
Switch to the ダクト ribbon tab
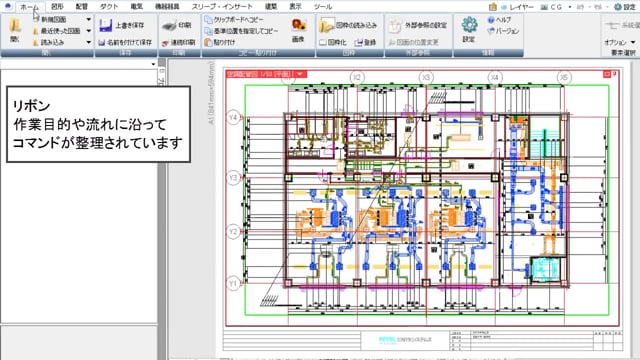coord(109,7)
